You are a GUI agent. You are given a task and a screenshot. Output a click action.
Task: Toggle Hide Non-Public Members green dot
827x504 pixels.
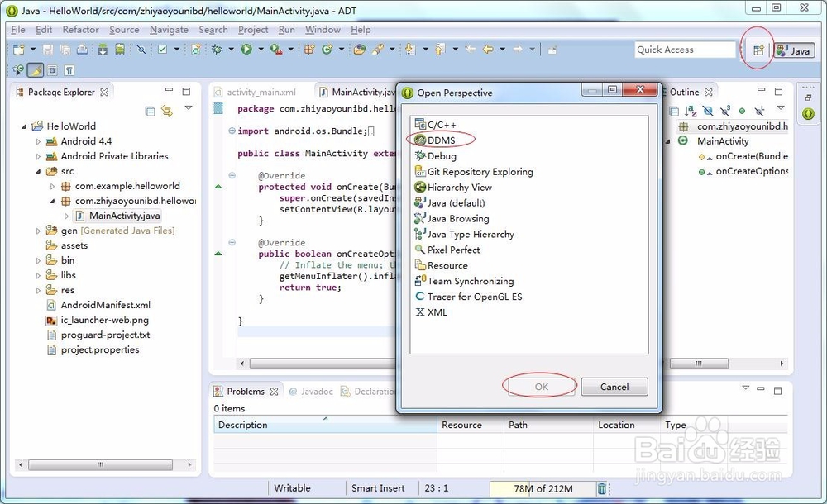[x=742, y=112]
